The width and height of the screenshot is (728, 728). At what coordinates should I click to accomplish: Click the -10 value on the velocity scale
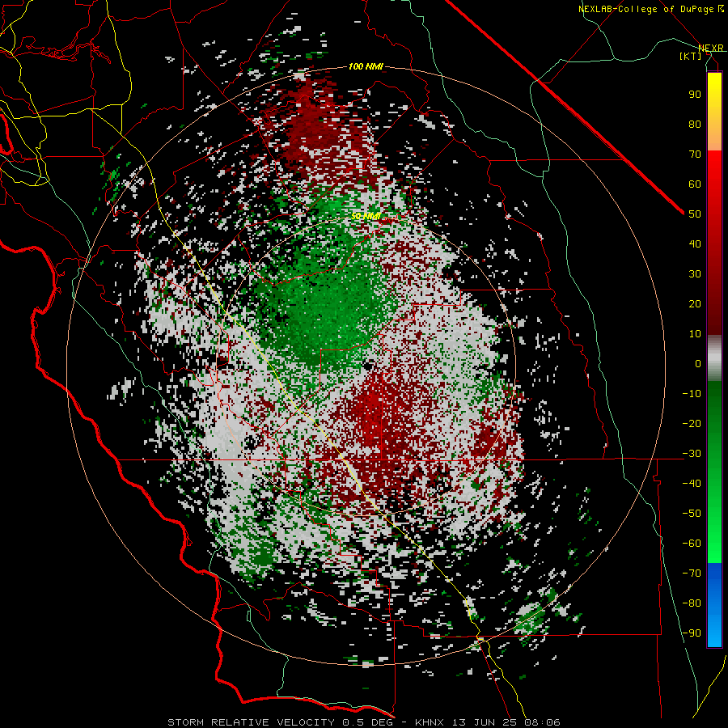pyautogui.click(x=692, y=394)
